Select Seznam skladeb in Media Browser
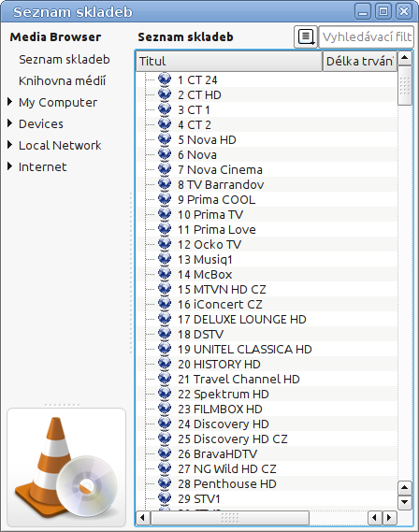The image size is (419, 532). point(65,60)
